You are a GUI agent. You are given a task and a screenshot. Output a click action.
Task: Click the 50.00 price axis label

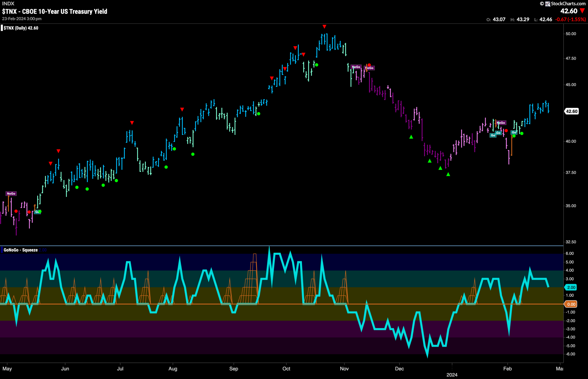pos(571,34)
